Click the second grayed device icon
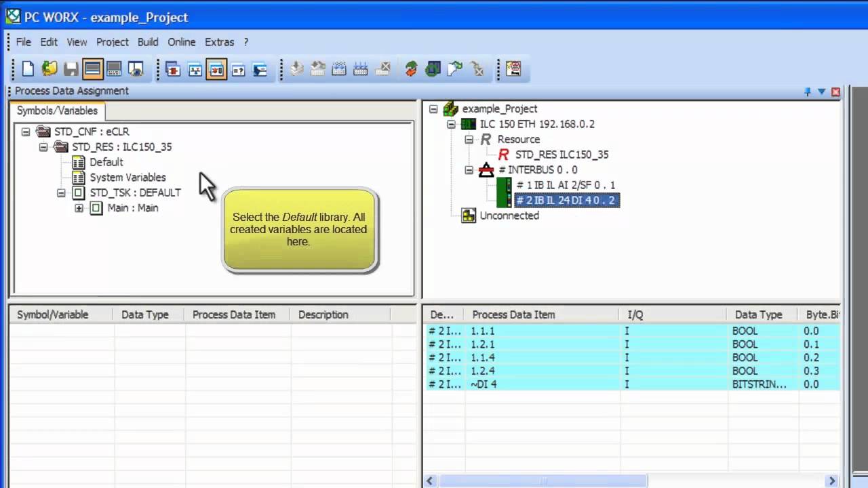 (x=318, y=68)
